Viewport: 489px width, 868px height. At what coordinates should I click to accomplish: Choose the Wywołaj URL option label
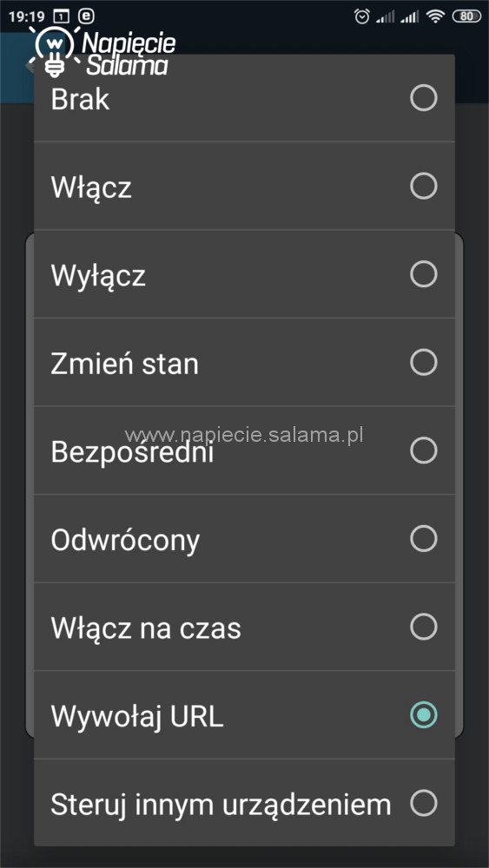137,716
